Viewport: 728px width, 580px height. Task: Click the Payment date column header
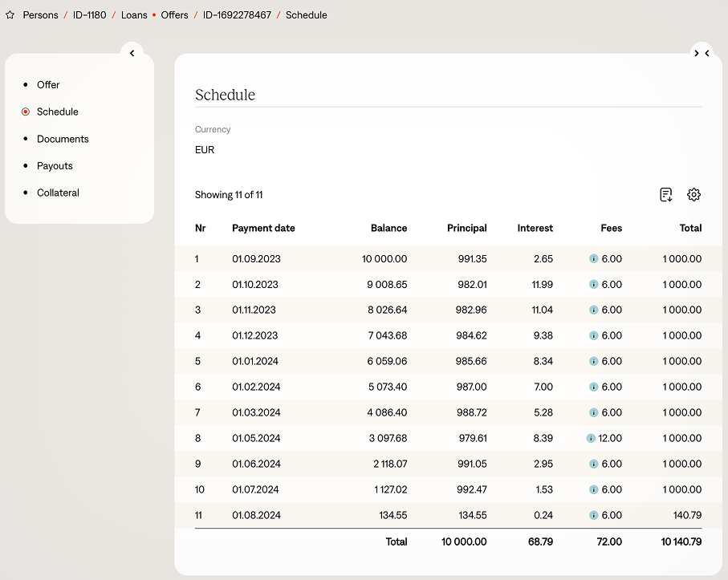263,228
